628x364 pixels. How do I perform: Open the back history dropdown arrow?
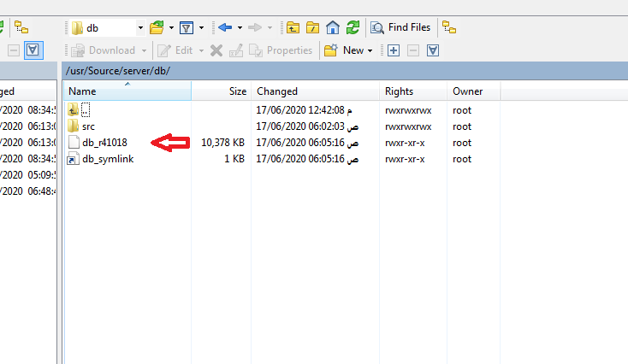(240, 28)
